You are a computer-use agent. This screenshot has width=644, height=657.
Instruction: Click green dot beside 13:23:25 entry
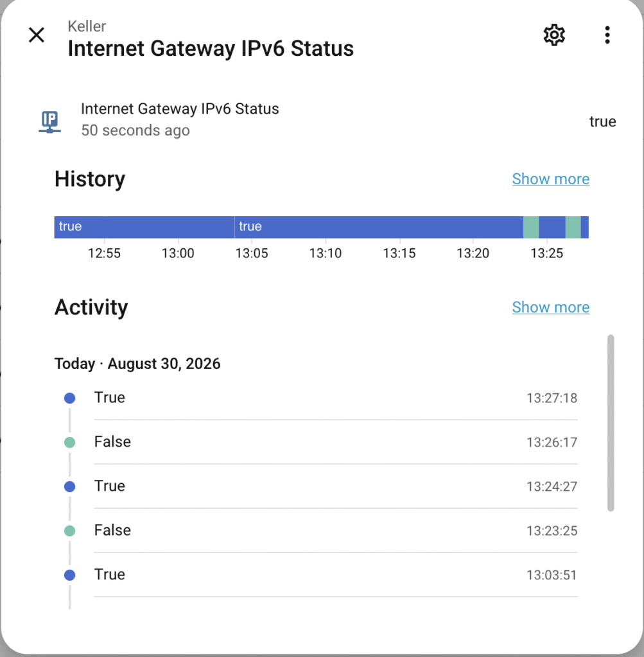coord(69,531)
